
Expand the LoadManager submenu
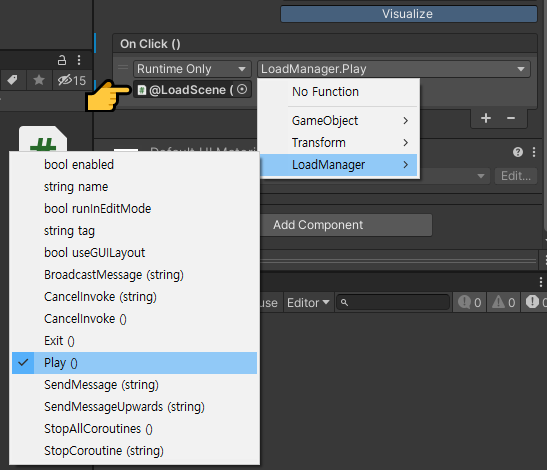(x=338, y=165)
